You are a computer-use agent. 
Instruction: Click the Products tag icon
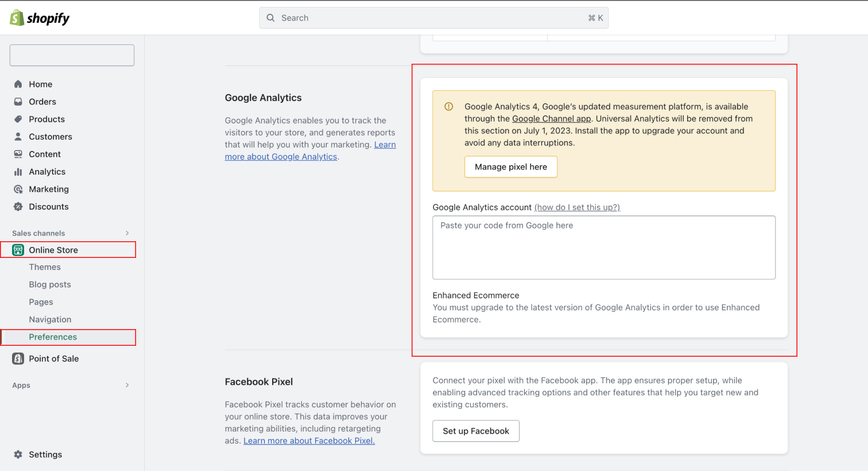18,119
